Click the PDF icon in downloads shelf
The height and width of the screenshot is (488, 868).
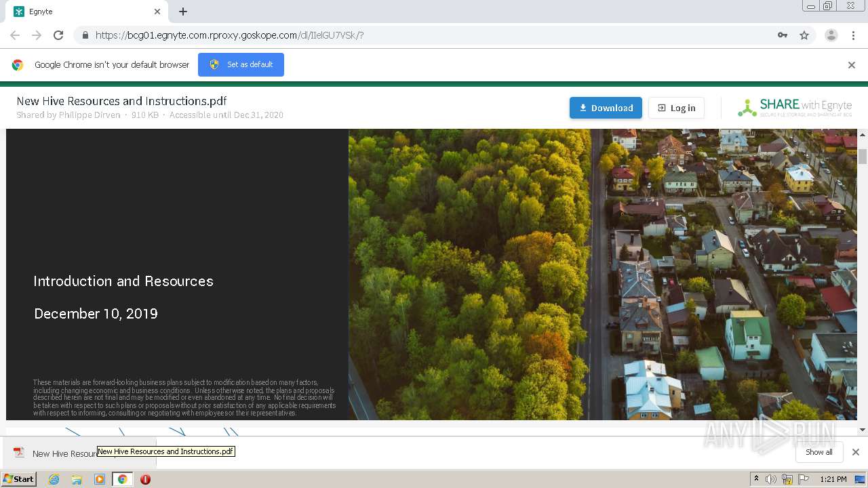point(19,453)
